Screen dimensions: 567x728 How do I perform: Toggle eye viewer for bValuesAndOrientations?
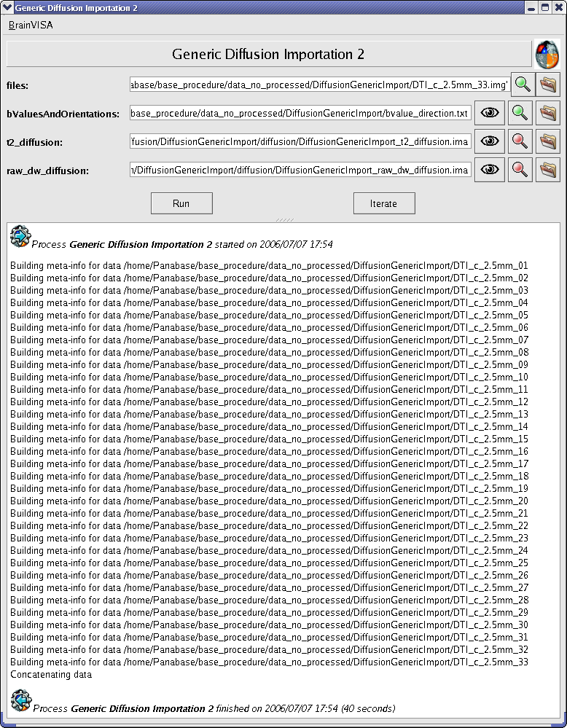tap(490, 113)
